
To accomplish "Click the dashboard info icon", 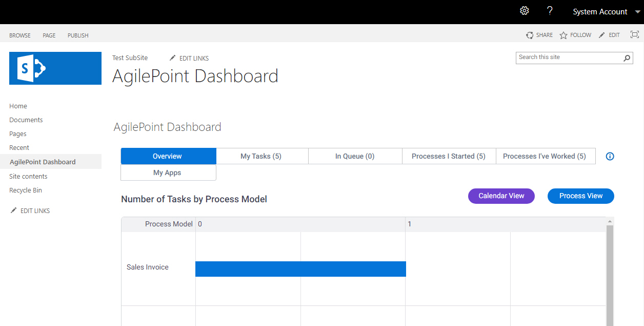I will click(x=610, y=157).
